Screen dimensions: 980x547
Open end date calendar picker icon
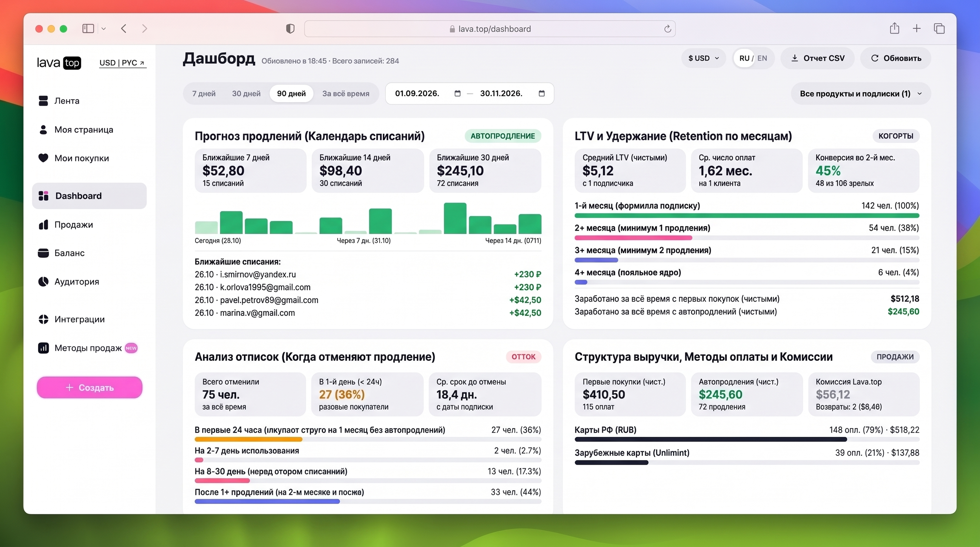point(542,93)
